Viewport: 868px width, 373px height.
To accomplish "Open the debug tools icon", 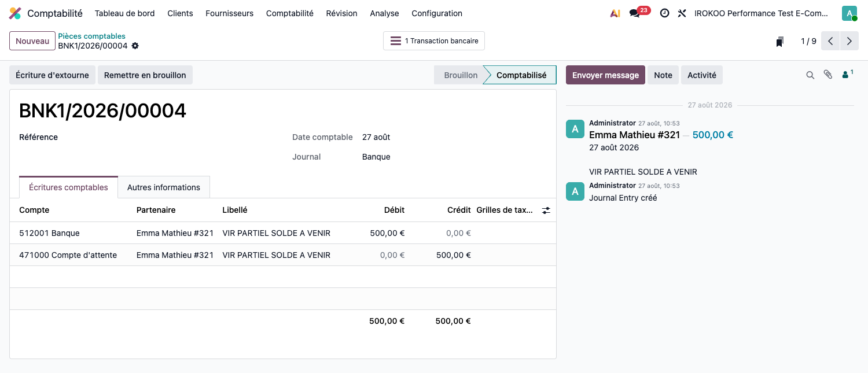I will coord(682,13).
